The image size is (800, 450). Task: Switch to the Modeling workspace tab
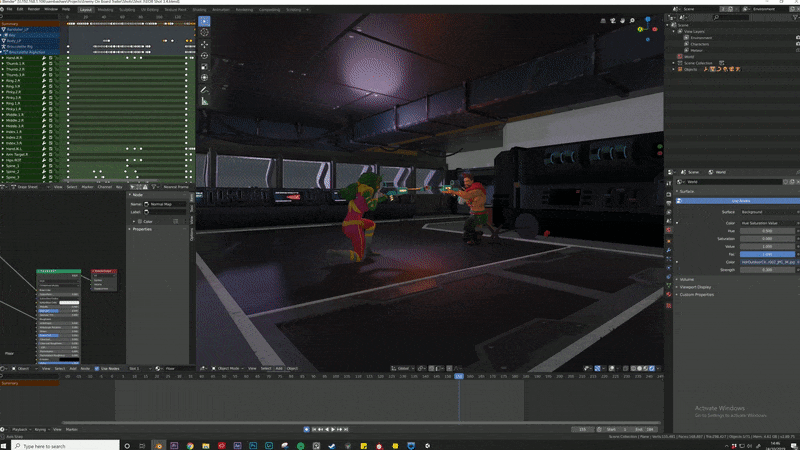(x=105, y=10)
